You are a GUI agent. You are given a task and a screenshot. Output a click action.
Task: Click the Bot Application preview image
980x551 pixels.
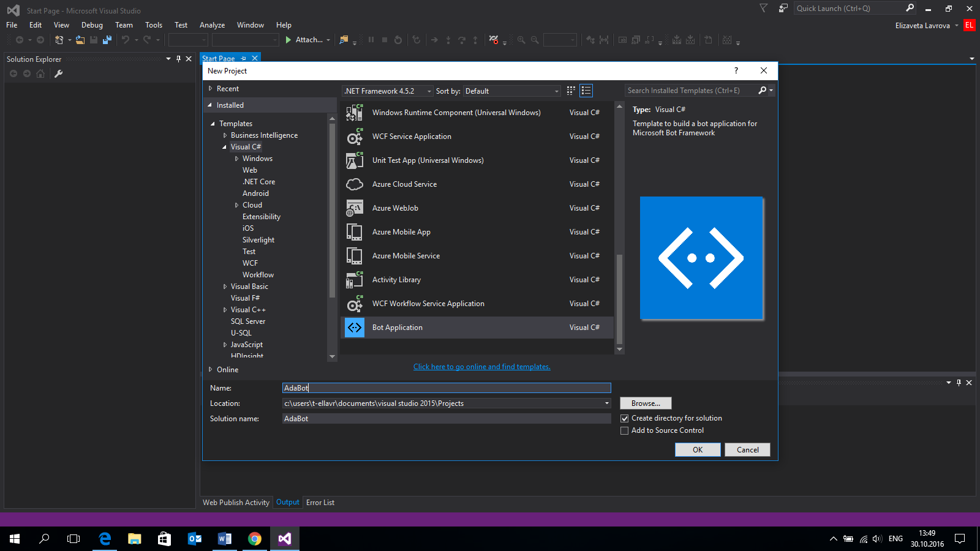click(702, 258)
